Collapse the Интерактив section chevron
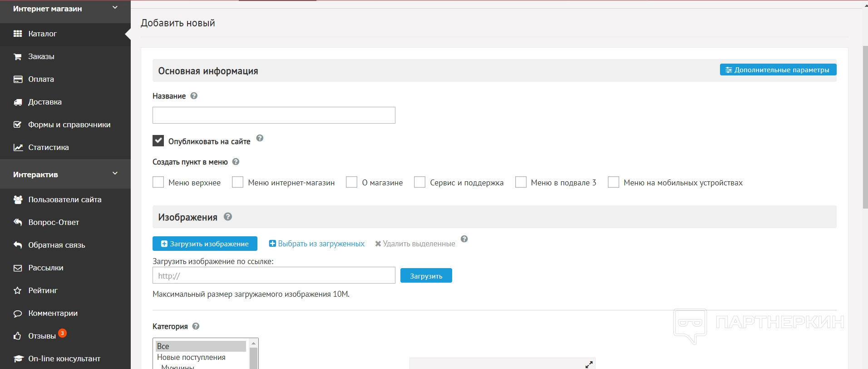 click(115, 174)
